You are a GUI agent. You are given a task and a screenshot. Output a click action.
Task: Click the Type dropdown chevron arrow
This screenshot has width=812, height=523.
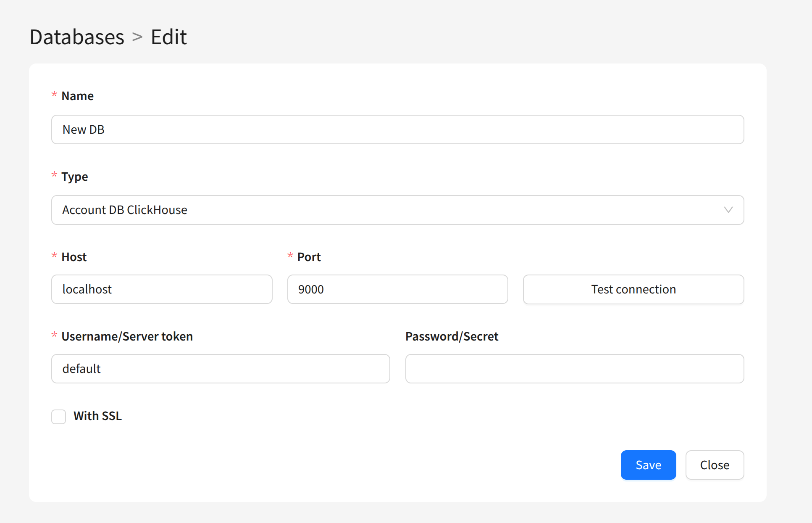(x=728, y=210)
